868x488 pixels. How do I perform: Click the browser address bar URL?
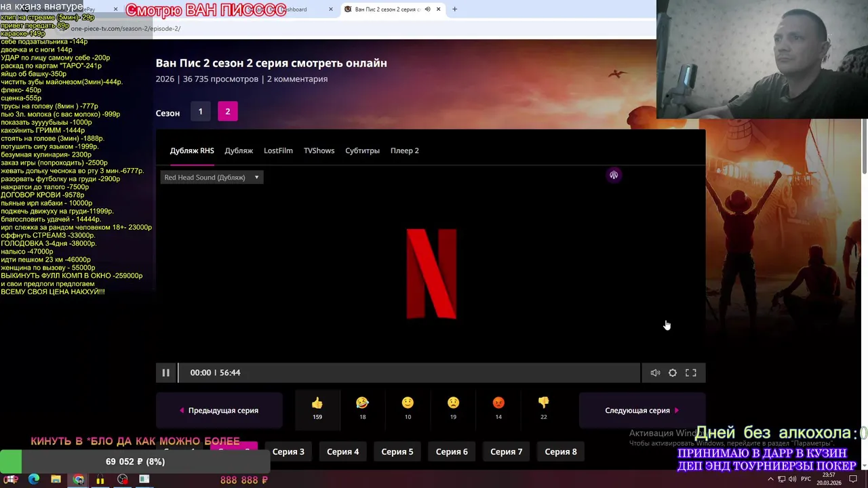pyautogui.click(x=125, y=28)
